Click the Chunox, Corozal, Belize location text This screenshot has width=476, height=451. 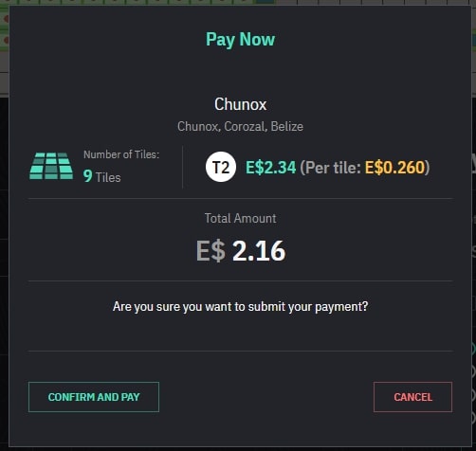[240, 126]
